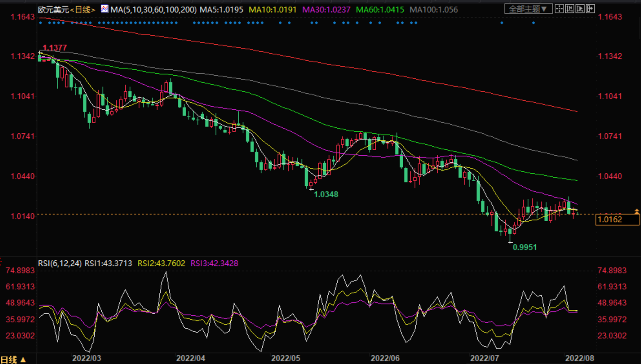641x364 pixels.
Task: Click the RSI(6,12,24) indicator label
Action: (x=60, y=263)
